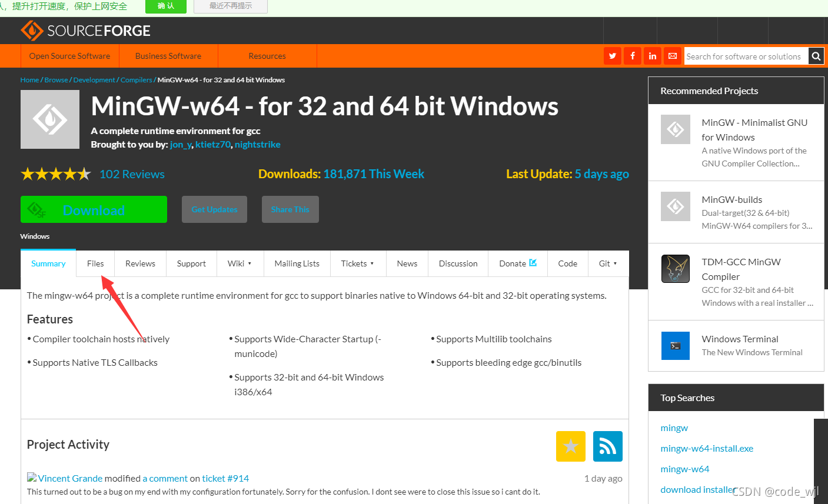
Task: Open the Facebook icon in orange bar
Action: point(633,56)
